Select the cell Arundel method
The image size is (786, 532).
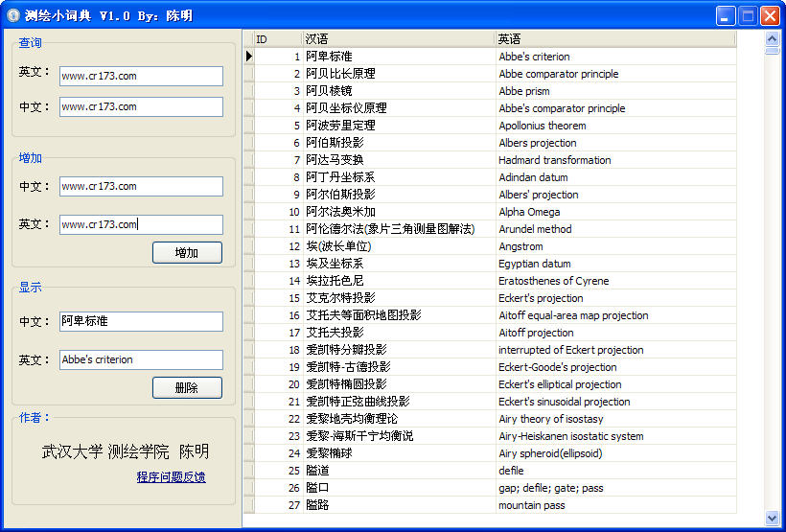tap(616, 229)
